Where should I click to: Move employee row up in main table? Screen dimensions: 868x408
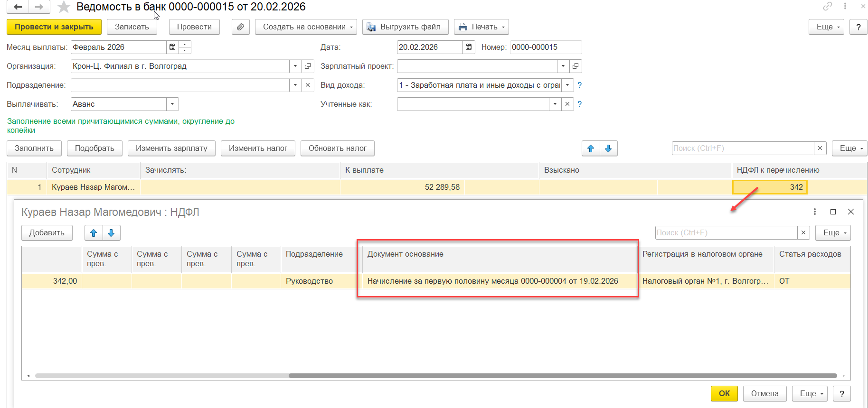pos(591,148)
